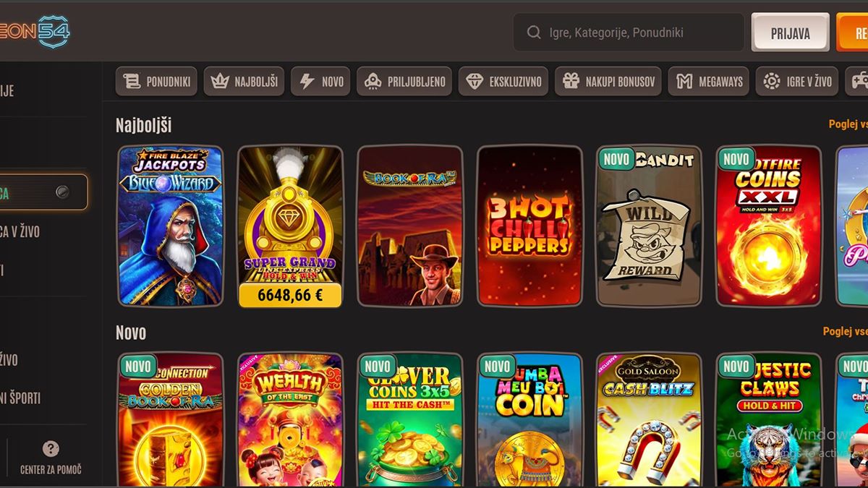Focus the Igre, Kategorije, Ponudniki search field
868x488 pixels.
tap(629, 33)
